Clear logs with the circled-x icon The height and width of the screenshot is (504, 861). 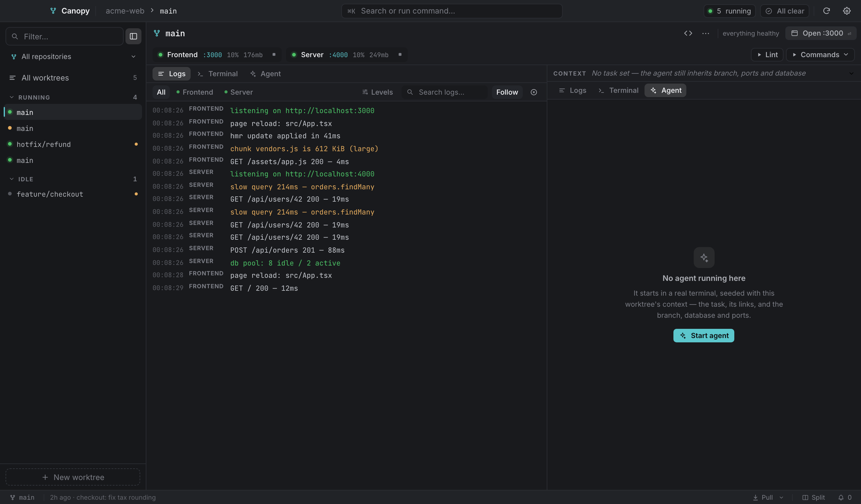(534, 92)
